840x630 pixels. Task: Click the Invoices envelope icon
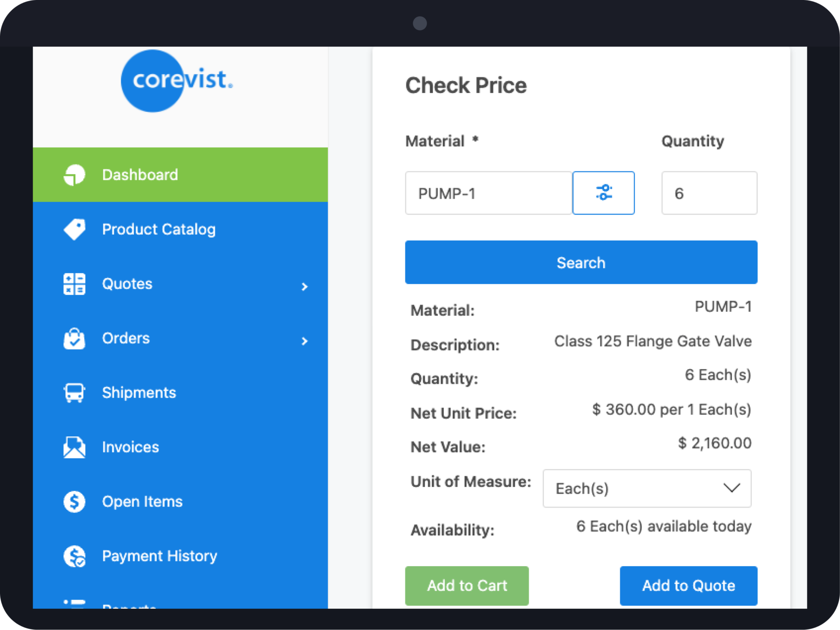tap(75, 447)
